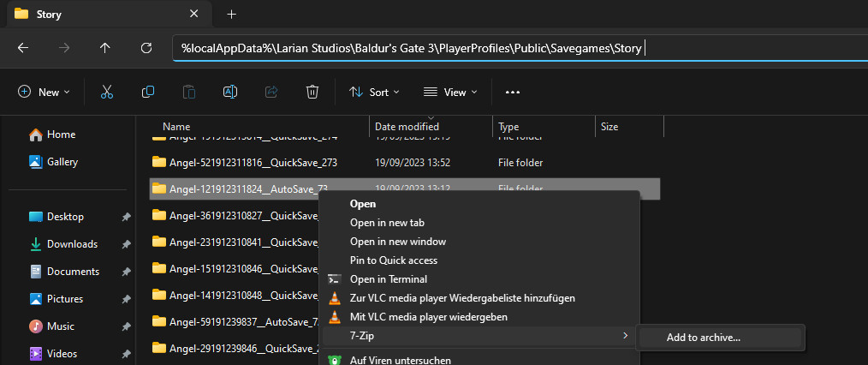
Task: Open a new tab with plus button
Action: pos(231,15)
